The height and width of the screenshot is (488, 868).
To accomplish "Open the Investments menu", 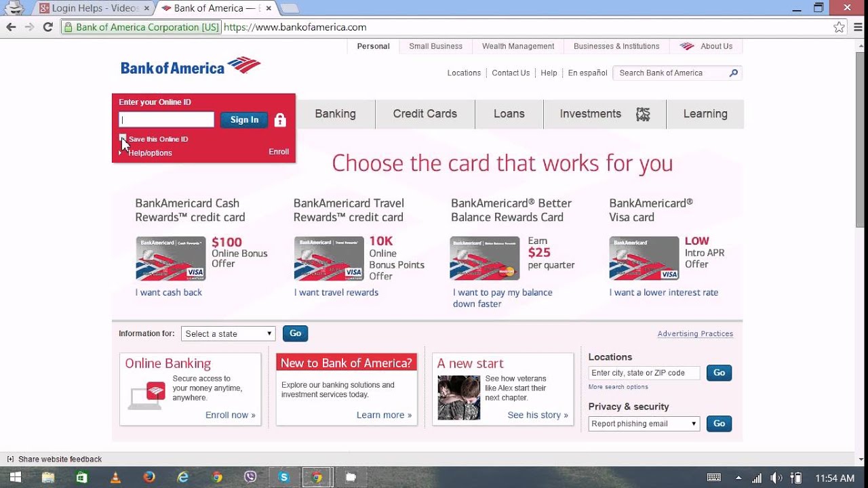I will pos(605,114).
